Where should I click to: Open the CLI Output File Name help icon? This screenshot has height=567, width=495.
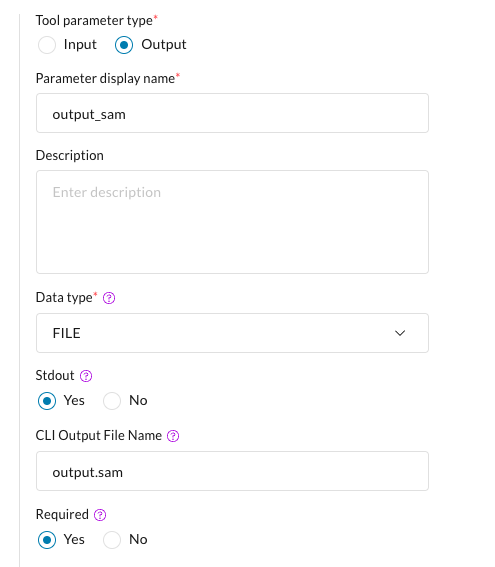pos(173,436)
